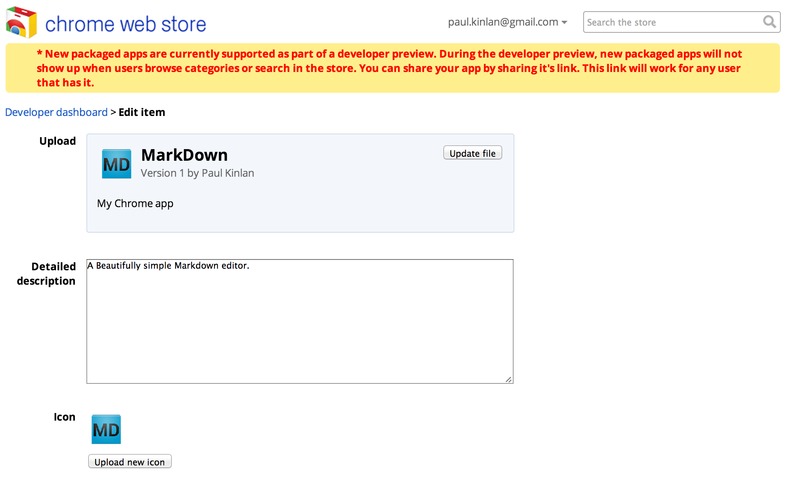
Task: Open the paul.kinlan@gmail.com account dropdown
Action: (x=508, y=22)
